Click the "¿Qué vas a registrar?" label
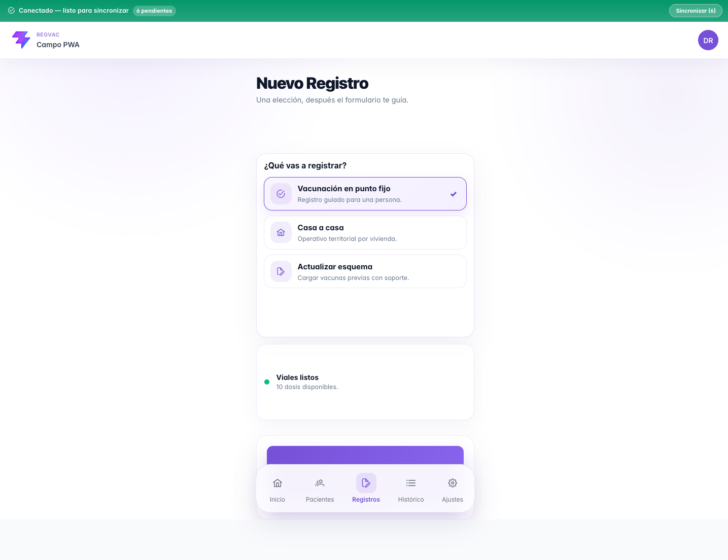The image size is (728, 560). (305, 165)
